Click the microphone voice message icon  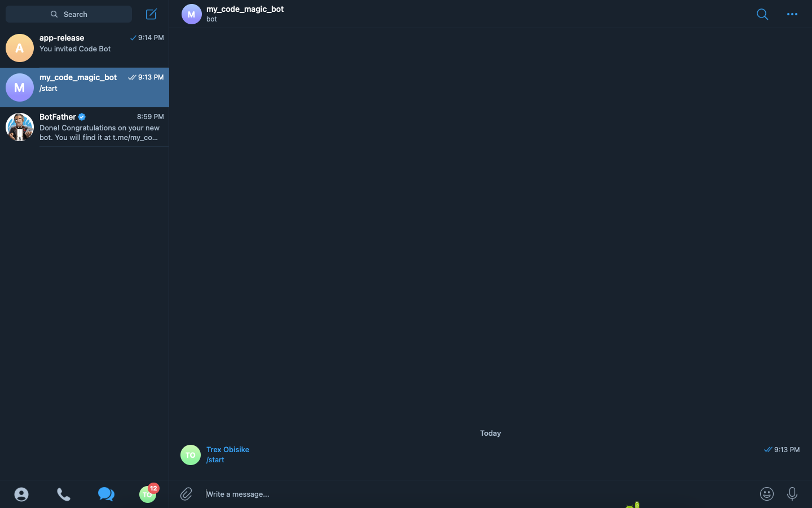click(x=792, y=494)
